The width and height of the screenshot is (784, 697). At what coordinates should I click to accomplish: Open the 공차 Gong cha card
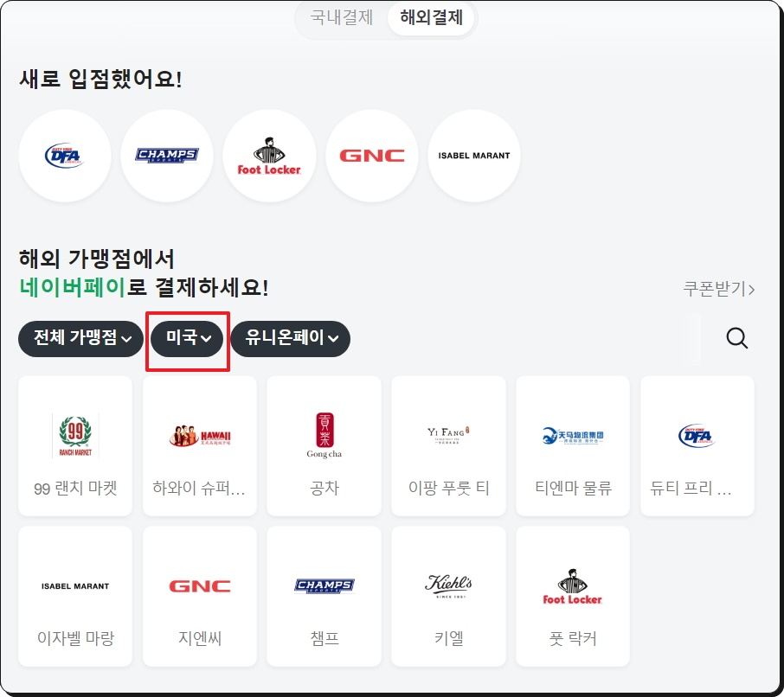(324, 445)
